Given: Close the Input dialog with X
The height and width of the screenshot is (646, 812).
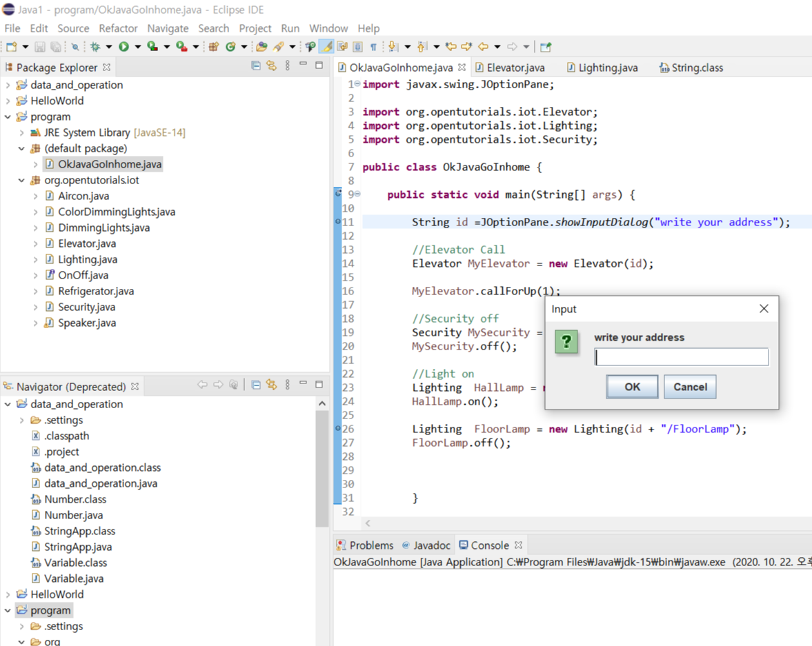Looking at the screenshot, I should 764,308.
